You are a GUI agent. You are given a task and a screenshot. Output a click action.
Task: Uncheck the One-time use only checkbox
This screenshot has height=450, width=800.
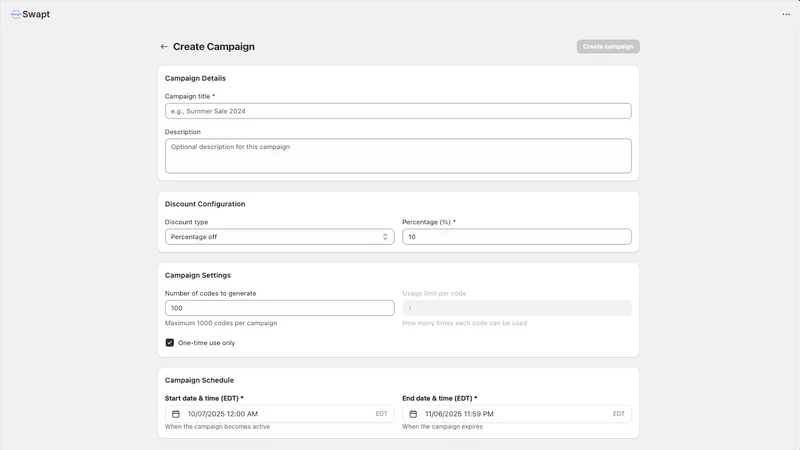point(170,343)
